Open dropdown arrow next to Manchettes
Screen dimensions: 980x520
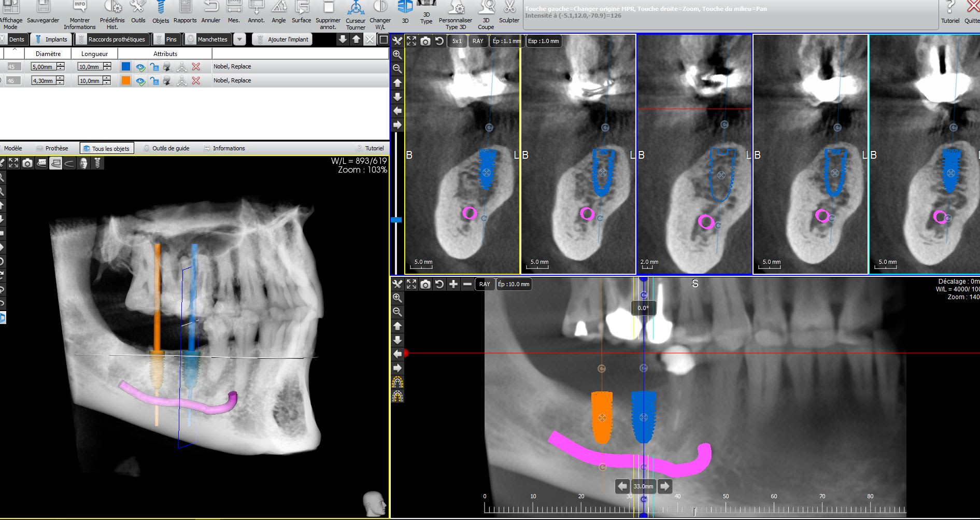coord(239,39)
